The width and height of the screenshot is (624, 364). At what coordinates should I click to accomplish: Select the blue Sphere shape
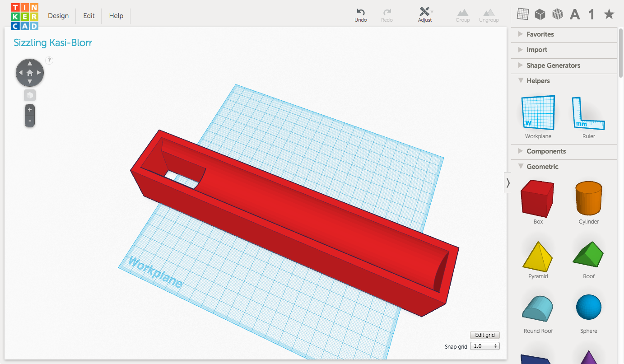(589, 314)
